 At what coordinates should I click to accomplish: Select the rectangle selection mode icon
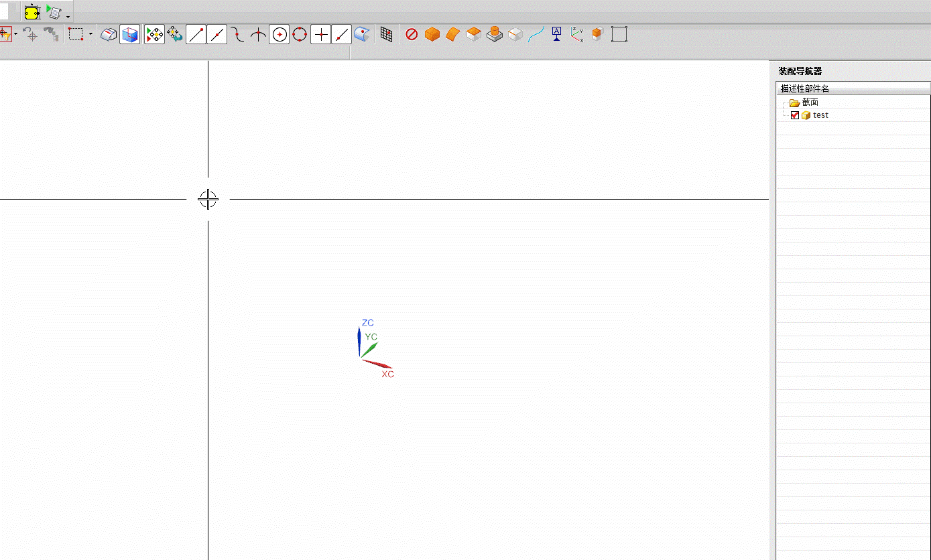76,34
